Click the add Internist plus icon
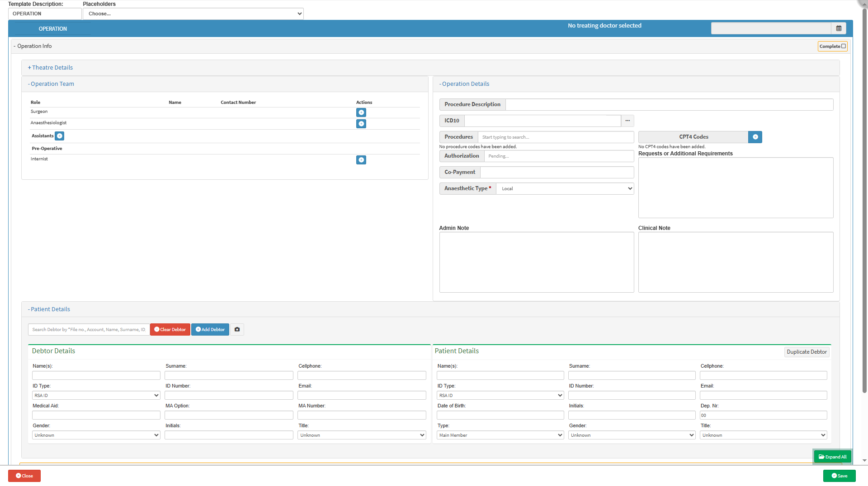This screenshot has height=486, width=868. tap(361, 160)
